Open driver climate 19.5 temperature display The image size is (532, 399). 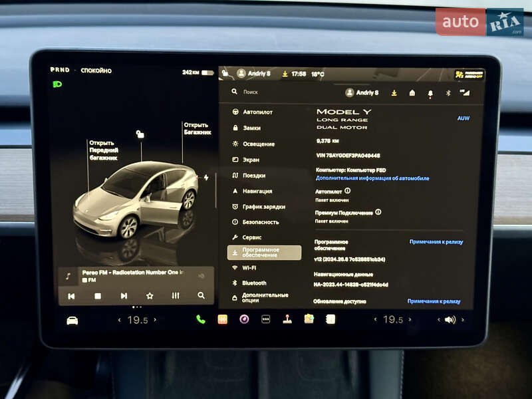point(138,320)
